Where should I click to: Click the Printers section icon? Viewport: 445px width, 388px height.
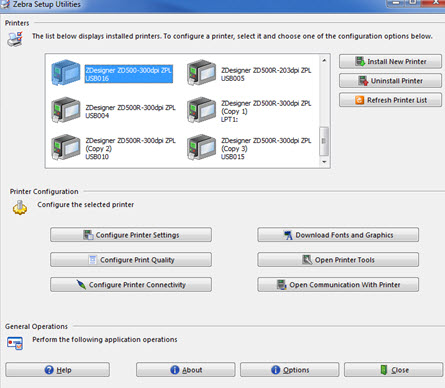tap(15, 39)
